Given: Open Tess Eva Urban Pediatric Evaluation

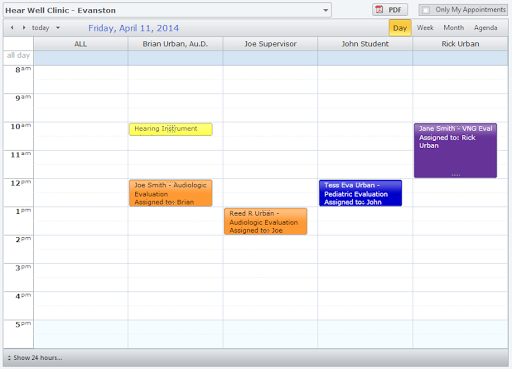Looking at the screenshot, I should coord(360,193).
